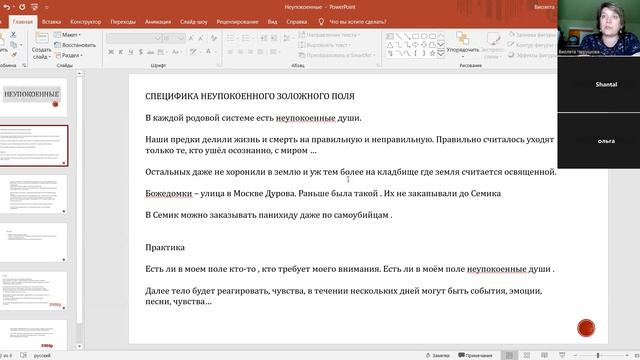Select the oval shape in the shapes gallery

[424, 36]
